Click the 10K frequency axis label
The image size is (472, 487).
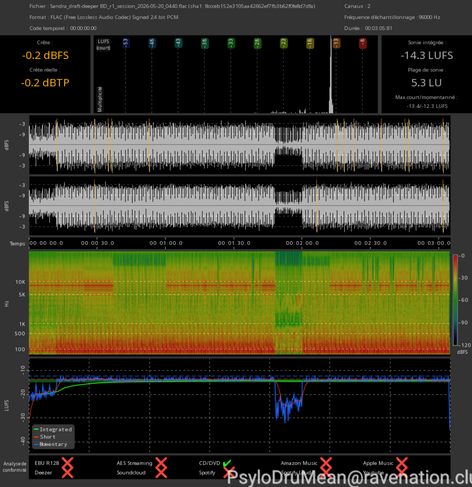pos(20,282)
